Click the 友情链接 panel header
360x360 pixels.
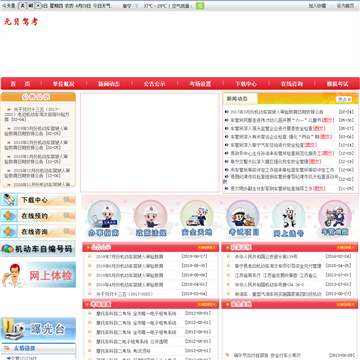click(x=38, y=348)
